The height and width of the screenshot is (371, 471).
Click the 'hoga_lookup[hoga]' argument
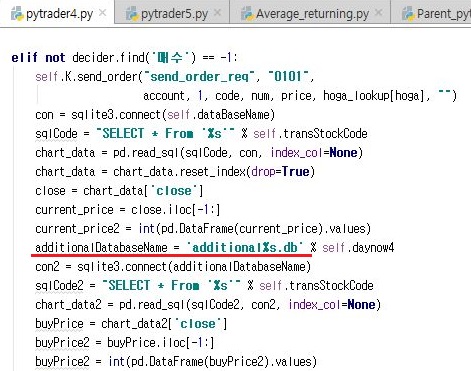pyautogui.click(x=374, y=96)
